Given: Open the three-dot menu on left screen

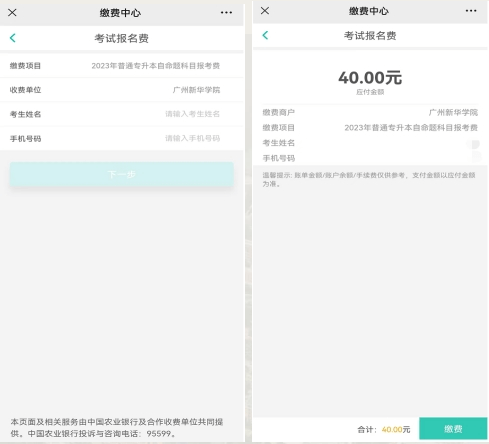Looking at the screenshot, I should click(226, 13).
